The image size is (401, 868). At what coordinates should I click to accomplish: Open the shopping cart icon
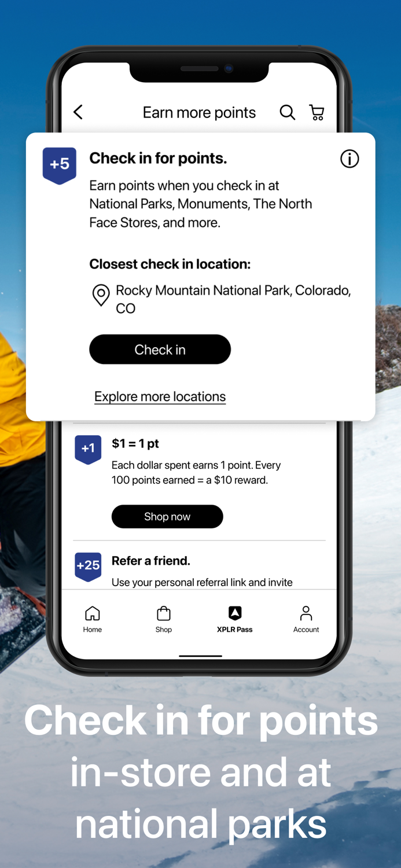coord(317,112)
